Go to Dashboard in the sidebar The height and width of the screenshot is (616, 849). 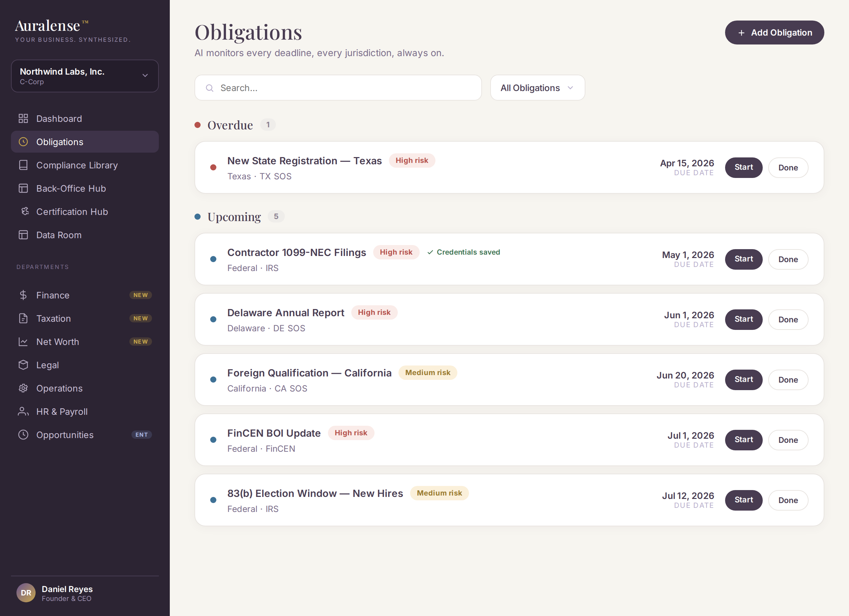coord(85,119)
